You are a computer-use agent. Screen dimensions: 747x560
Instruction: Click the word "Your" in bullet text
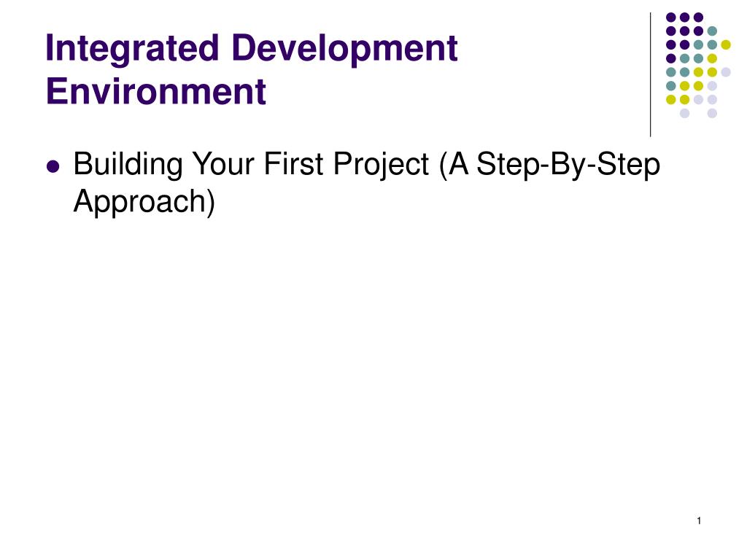222,163
